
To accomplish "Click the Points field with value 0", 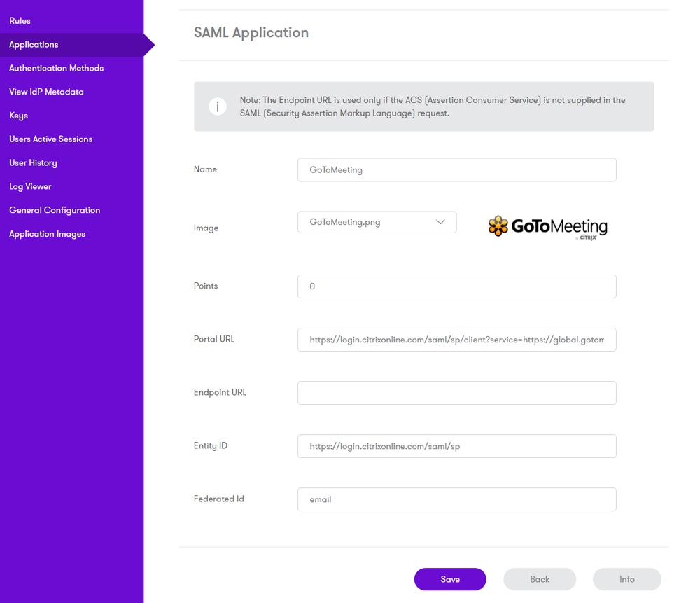I will [456, 286].
